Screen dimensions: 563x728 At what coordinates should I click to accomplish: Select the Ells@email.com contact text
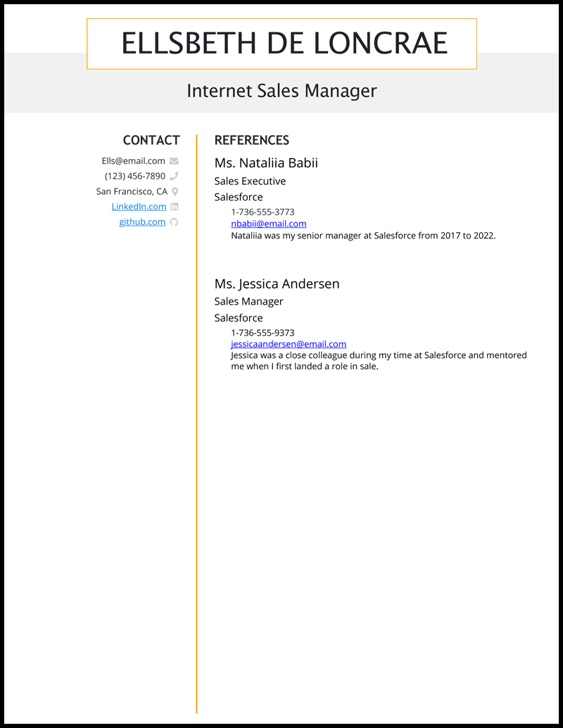pyautogui.click(x=133, y=161)
